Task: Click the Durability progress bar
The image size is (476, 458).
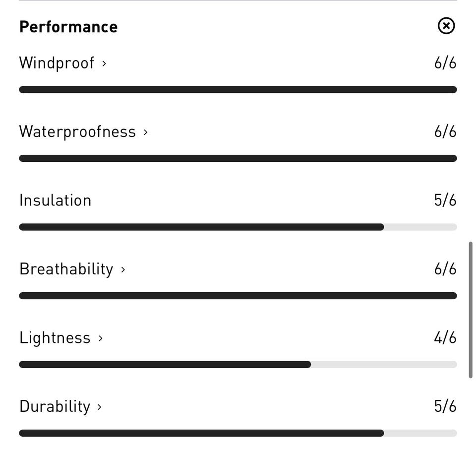Action: pyautogui.click(x=238, y=433)
